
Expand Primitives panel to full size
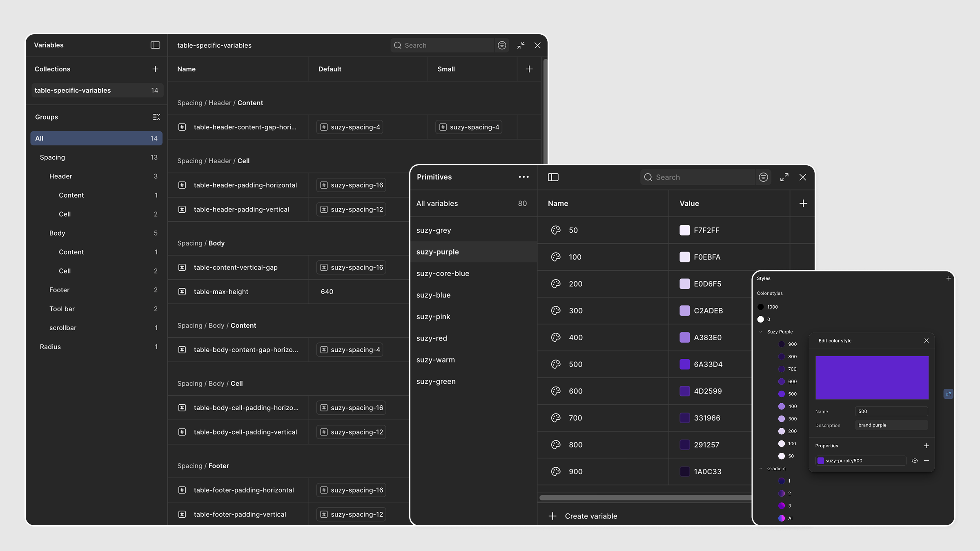784,177
